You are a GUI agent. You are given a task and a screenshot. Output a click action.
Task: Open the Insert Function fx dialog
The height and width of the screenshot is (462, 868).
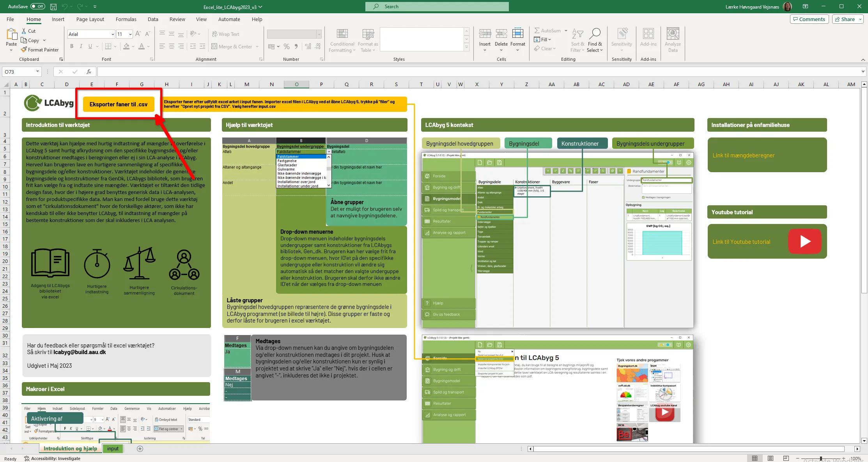[x=89, y=72]
